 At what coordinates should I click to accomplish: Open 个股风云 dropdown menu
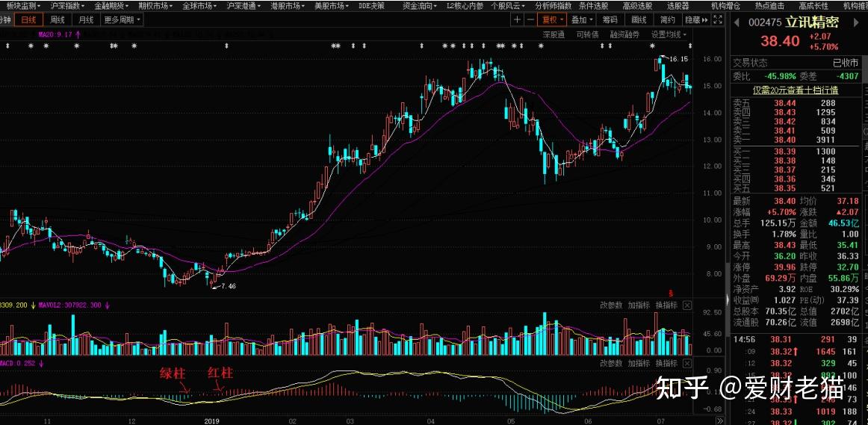tap(509, 6)
